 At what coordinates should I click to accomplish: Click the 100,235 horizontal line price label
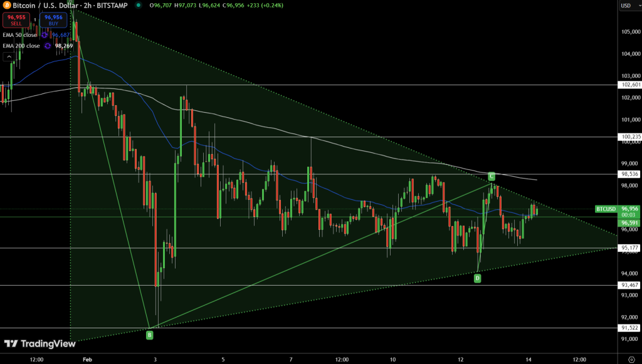coord(629,137)
